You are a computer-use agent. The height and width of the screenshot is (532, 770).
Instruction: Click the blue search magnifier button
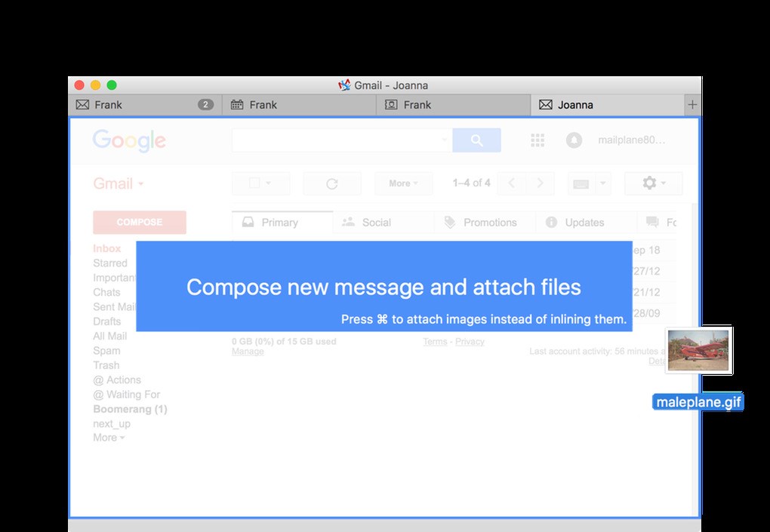pyautogui.click(x=476, y=140)
